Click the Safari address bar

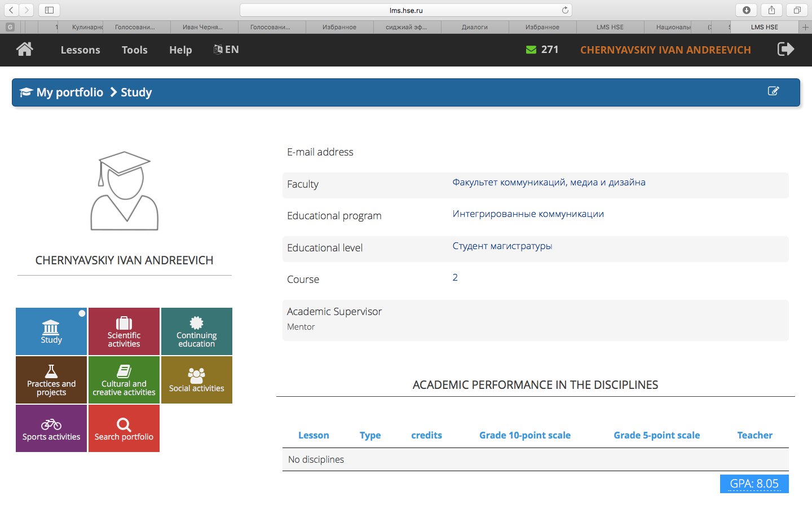[405, 10]
